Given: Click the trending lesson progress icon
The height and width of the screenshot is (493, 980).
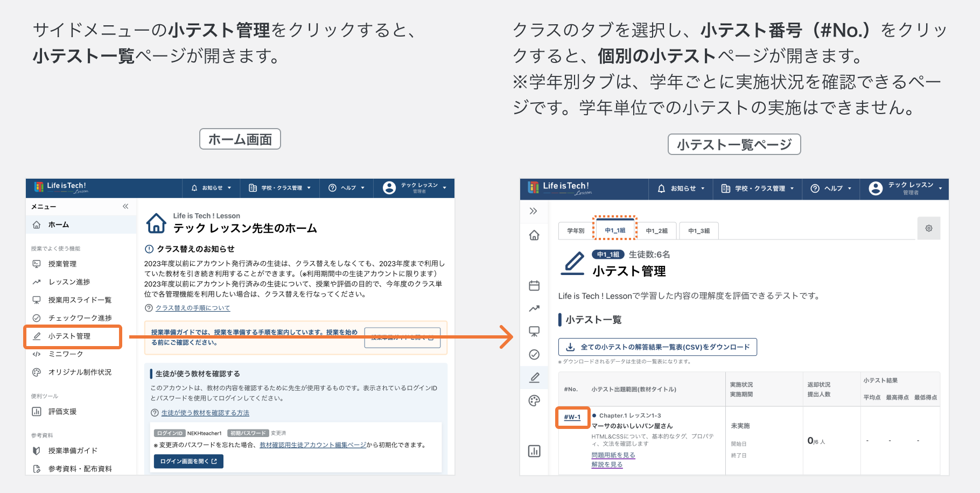Looking at the screenshot, I should click(534, 308).
